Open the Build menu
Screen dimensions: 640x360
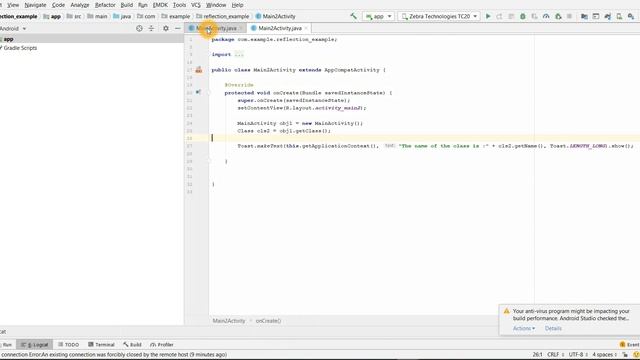[x=127, y=5]
